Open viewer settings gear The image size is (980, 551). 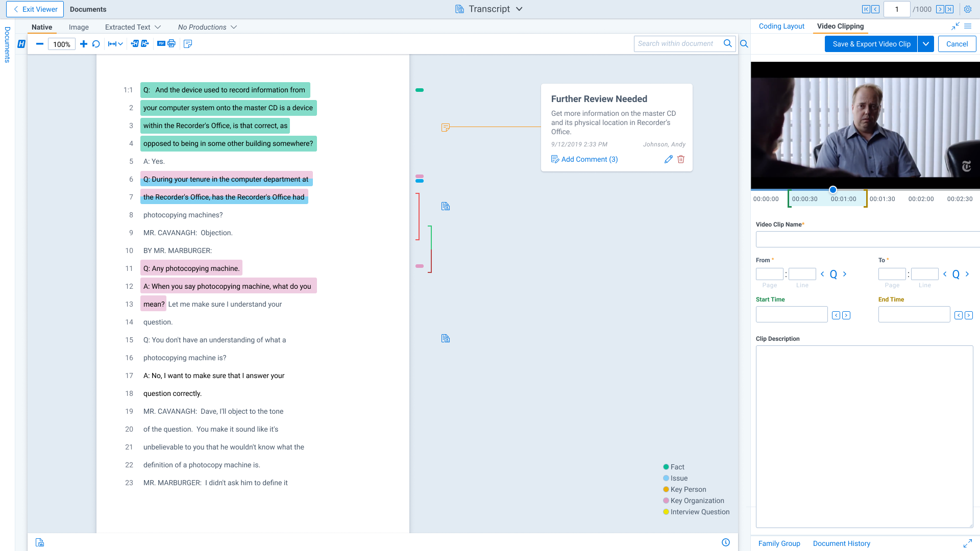pos(968,9)
